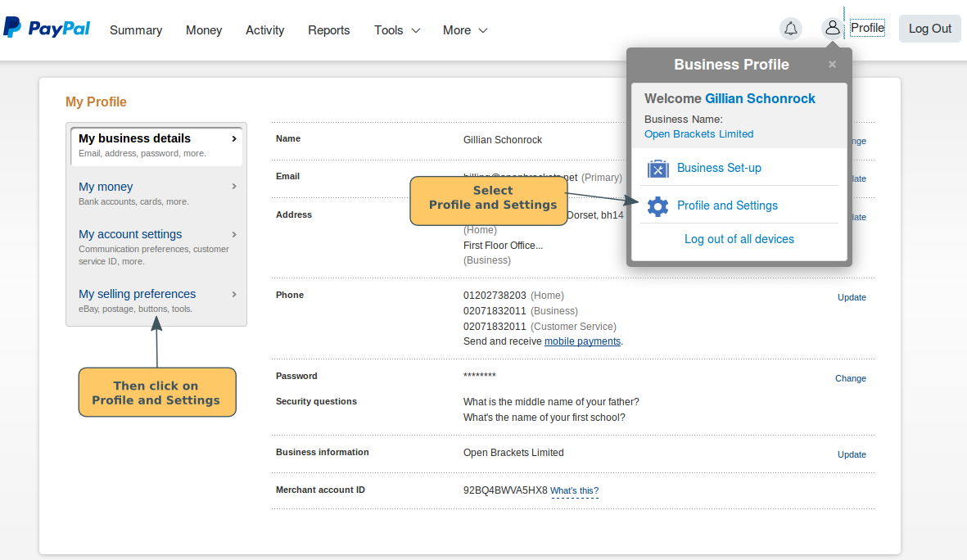Screen dimensions: 967x560
Task: Open the Tools dropdown
Action: pos(396,29)
